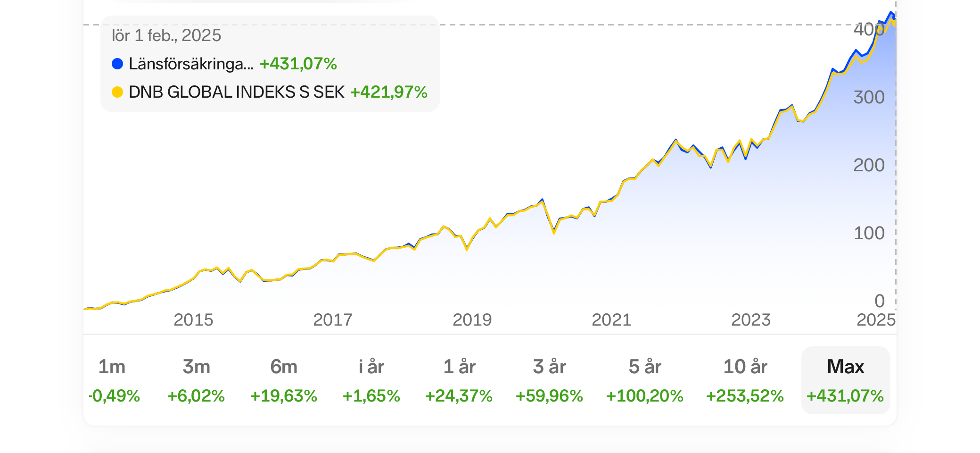This screenshot has height=453, width=980.
Task: Click the +421,97% value in the tooltip
Action: [x=389, y=92]
